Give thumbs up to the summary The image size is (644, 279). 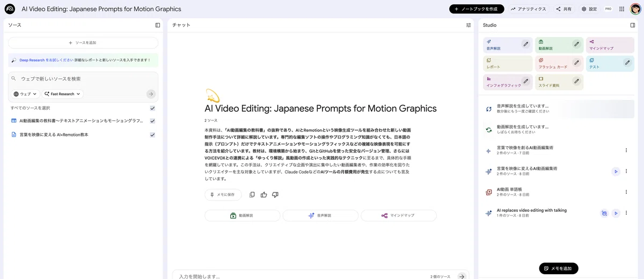click(264, 195)
